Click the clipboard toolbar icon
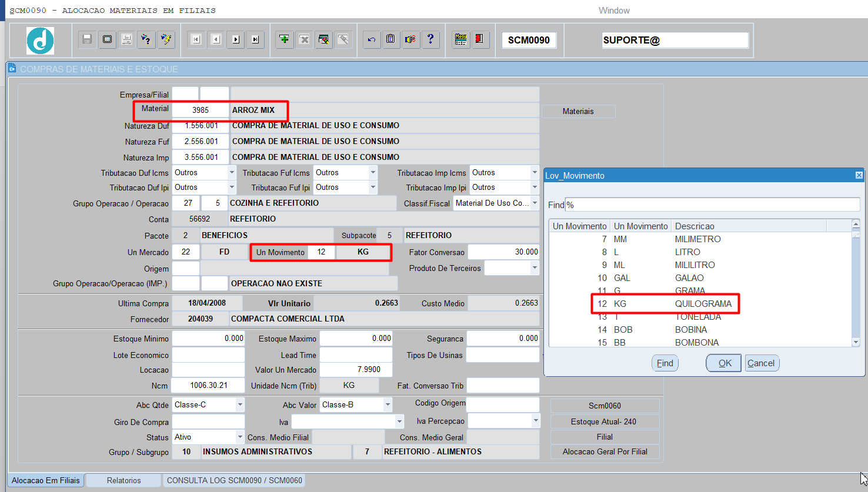Image resolution: width=868 pixels, height=492 pixels. click(390, 39)
